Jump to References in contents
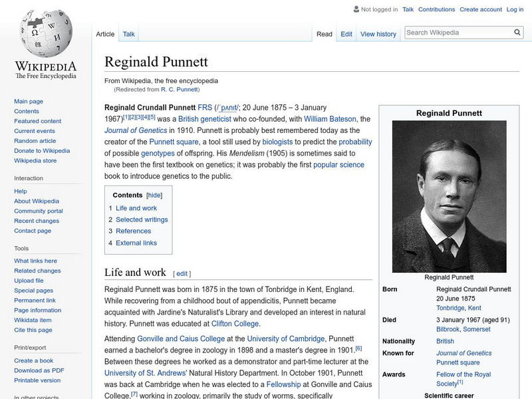This screenshot has width=532, height=399. 134,231
